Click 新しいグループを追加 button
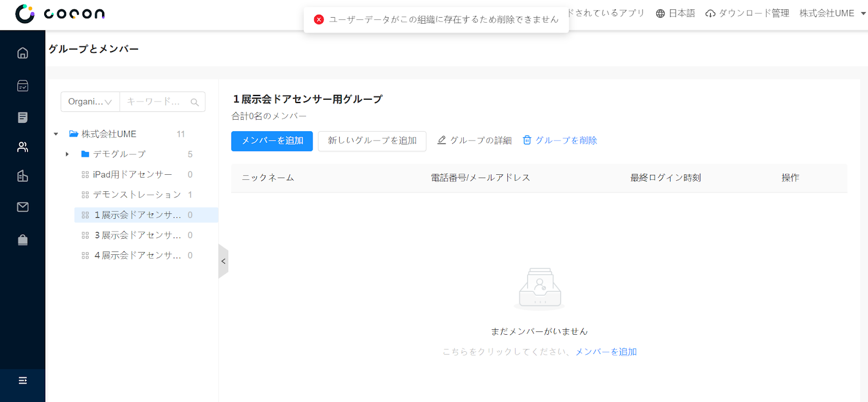868x402 pixels. point(372,141)
